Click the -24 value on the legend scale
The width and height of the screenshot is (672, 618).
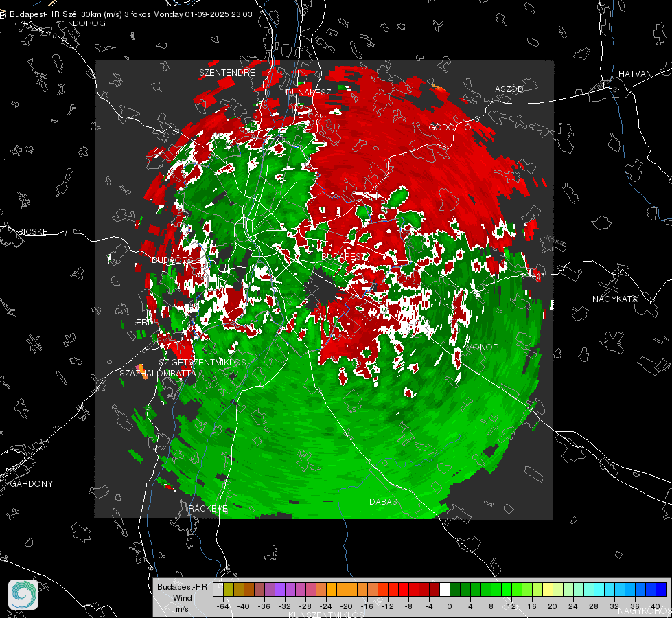point(326,606)
